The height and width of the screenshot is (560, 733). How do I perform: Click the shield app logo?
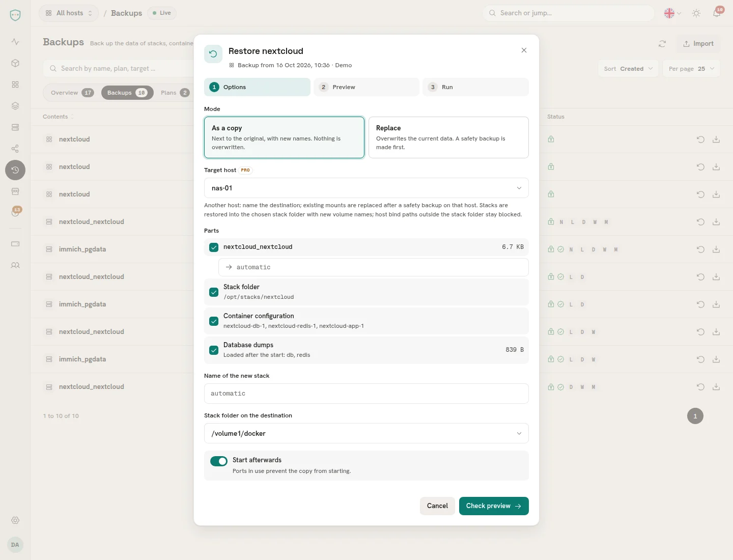pos(15,15)
